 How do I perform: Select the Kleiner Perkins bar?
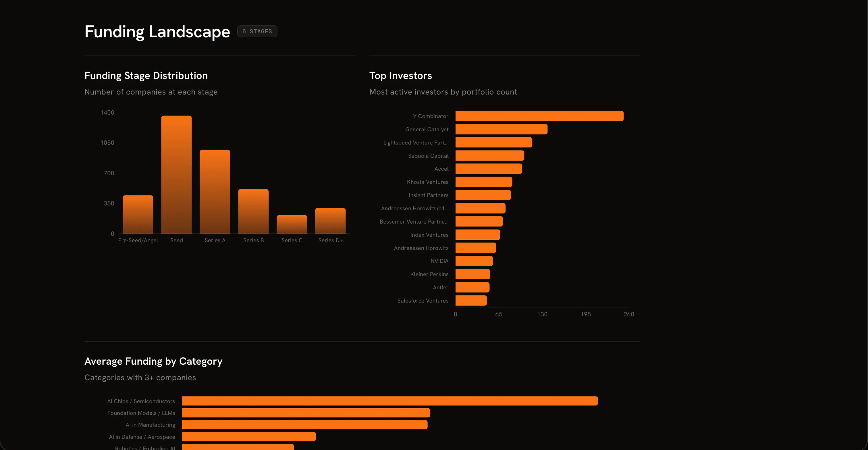pos(472,274)
